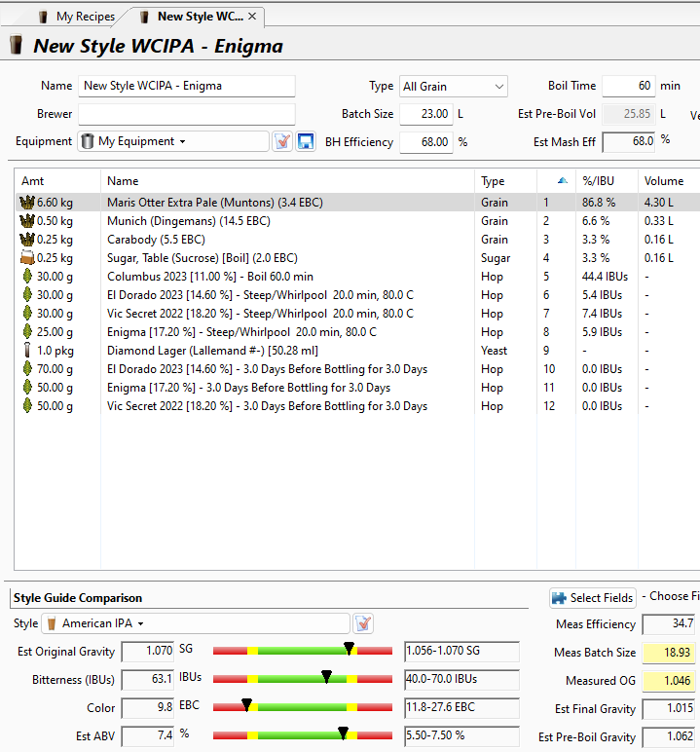Click the 1.056-1.070 SG range box
This screenshot has width=700, height=752.
(461, 652)
